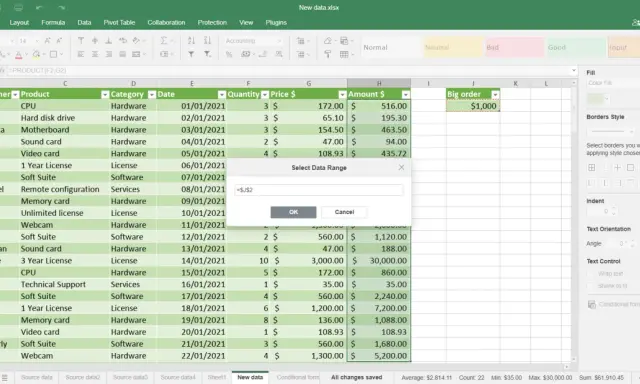Apply filter funnel icon
This screenshot has width=640, height=384.
tap(191, 54)
